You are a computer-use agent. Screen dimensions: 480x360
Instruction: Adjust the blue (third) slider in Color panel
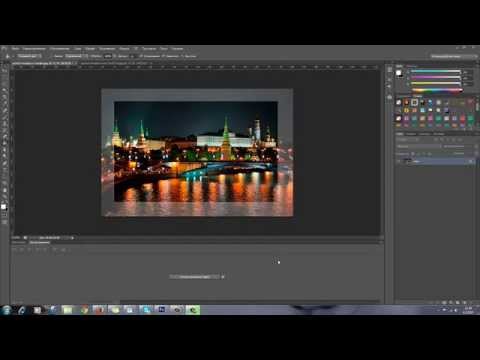(435, 83)
